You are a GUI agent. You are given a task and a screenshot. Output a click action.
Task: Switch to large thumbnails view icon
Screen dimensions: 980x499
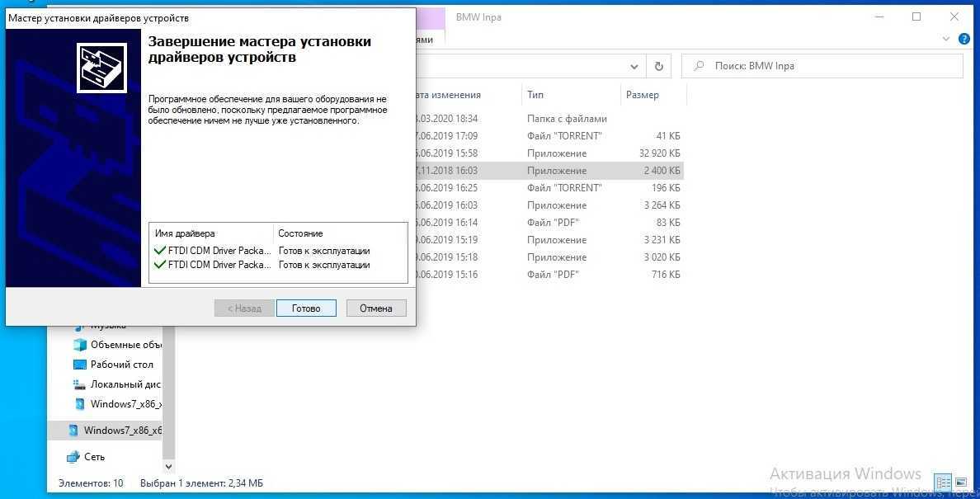961,483
